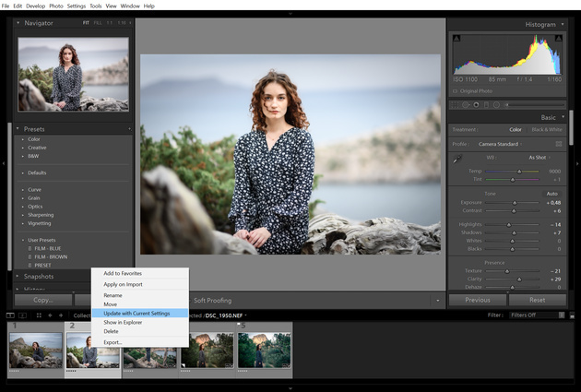Activate the Red Eye Correction tool
The height and width of the screenshot is (392, 581).
pyautogui.click(x=477, y=104)
